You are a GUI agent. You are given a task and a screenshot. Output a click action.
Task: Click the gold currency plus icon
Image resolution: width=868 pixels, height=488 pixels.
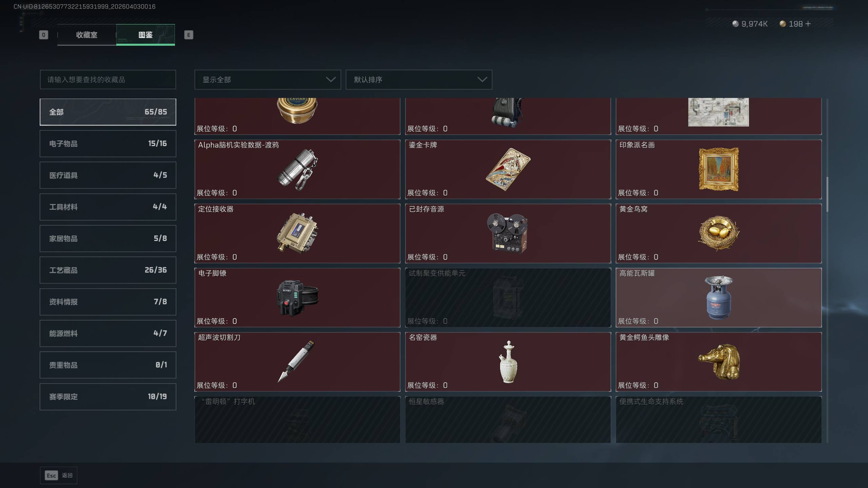(x=808, y=24)
